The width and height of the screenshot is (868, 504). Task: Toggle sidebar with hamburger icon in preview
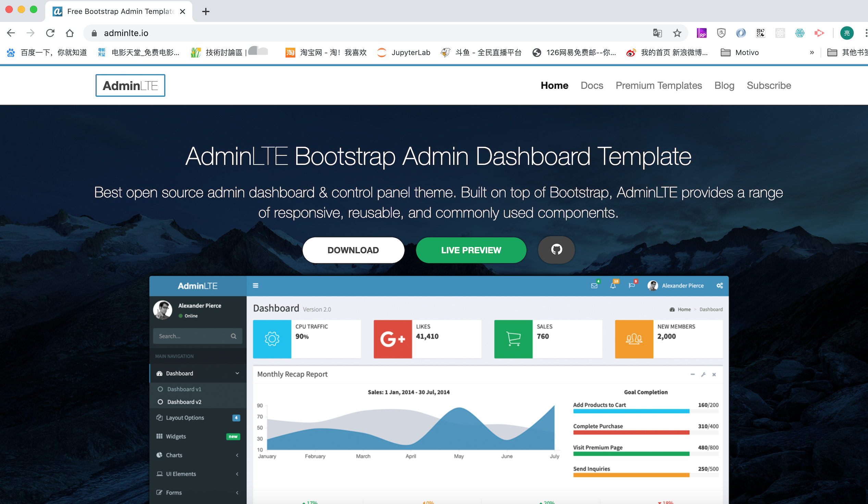pos(256,286)
